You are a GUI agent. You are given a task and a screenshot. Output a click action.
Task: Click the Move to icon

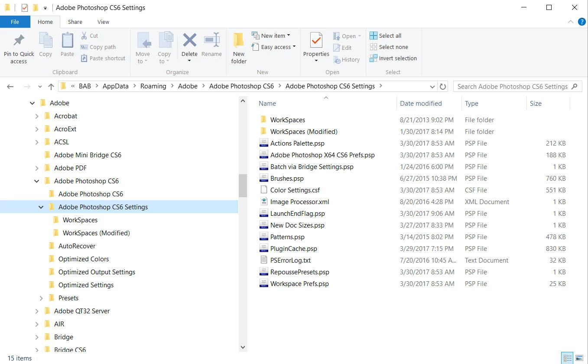click(x=143, y=41)
